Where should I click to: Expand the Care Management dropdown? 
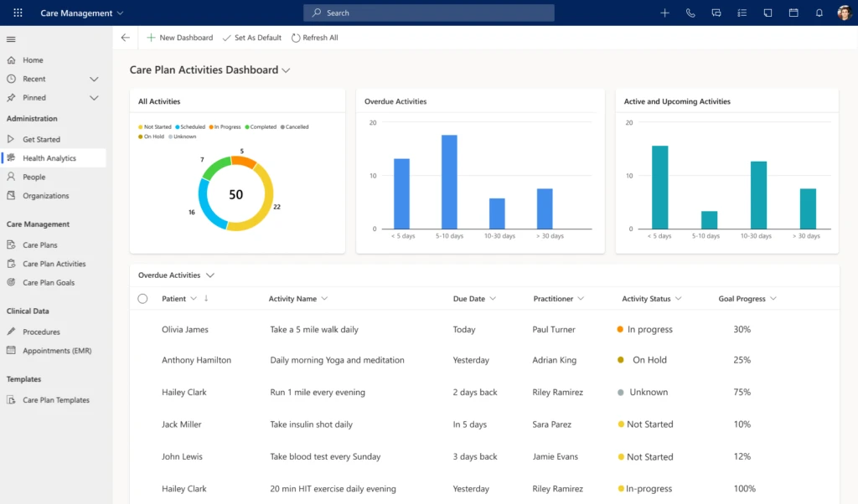[119, 13]
